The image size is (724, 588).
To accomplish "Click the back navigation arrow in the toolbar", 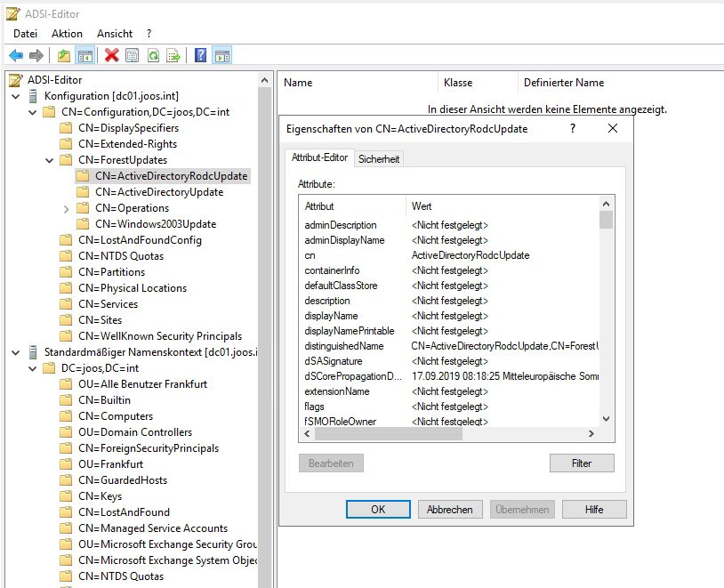I will tap(16, 55).
